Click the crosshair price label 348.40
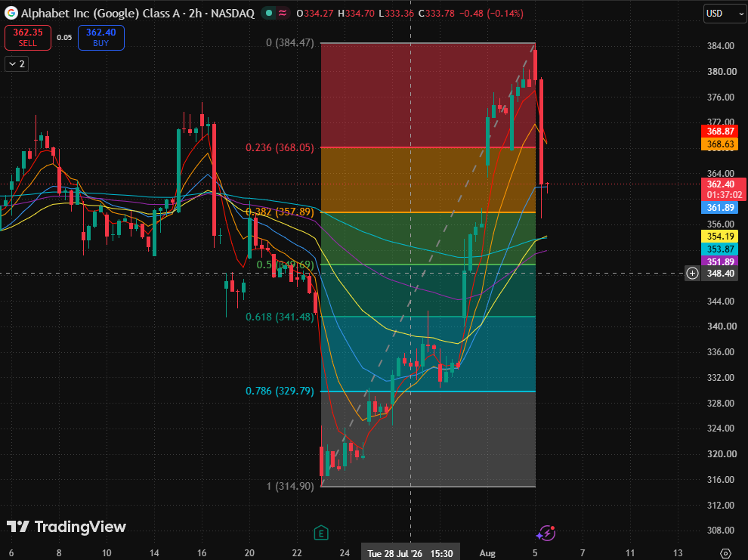This screenshot has height=560, width=748. (x=720, y=274)
